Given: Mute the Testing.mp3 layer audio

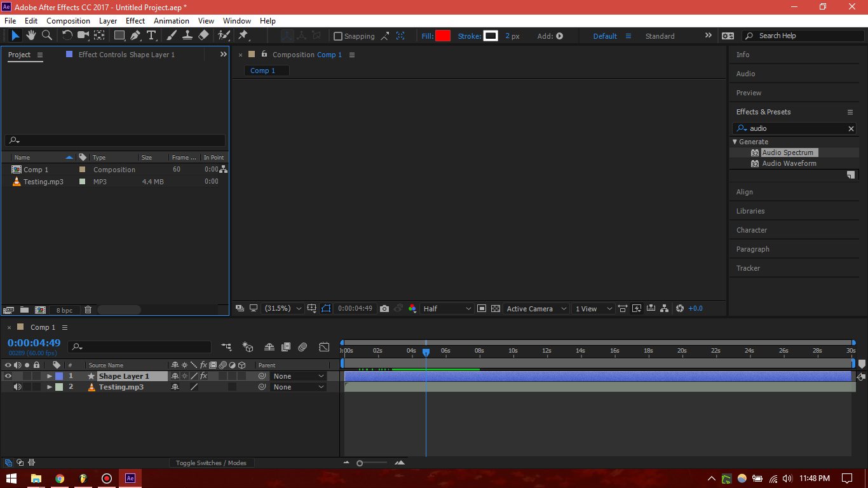Looking at the screenshot, I should click(17, 387).
